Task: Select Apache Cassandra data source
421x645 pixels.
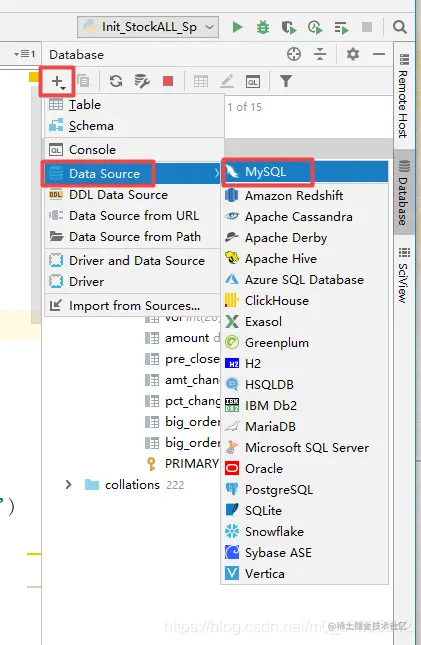Action: tap(305, 216)
